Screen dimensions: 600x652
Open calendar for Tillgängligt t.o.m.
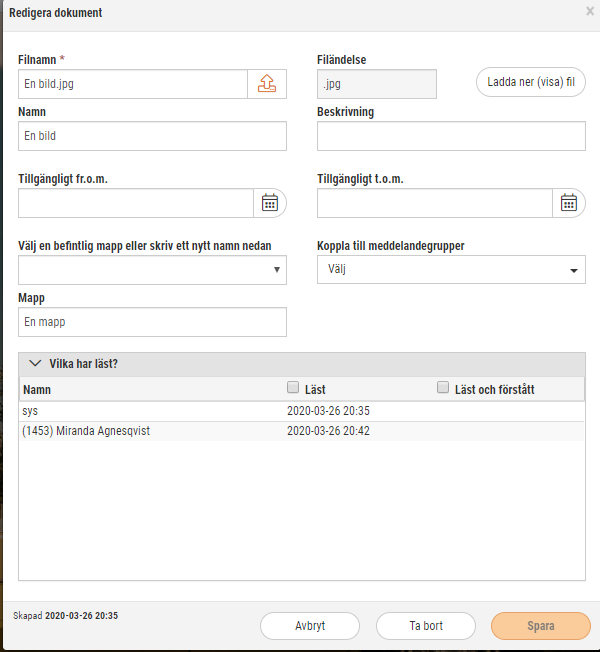point(569,203)
